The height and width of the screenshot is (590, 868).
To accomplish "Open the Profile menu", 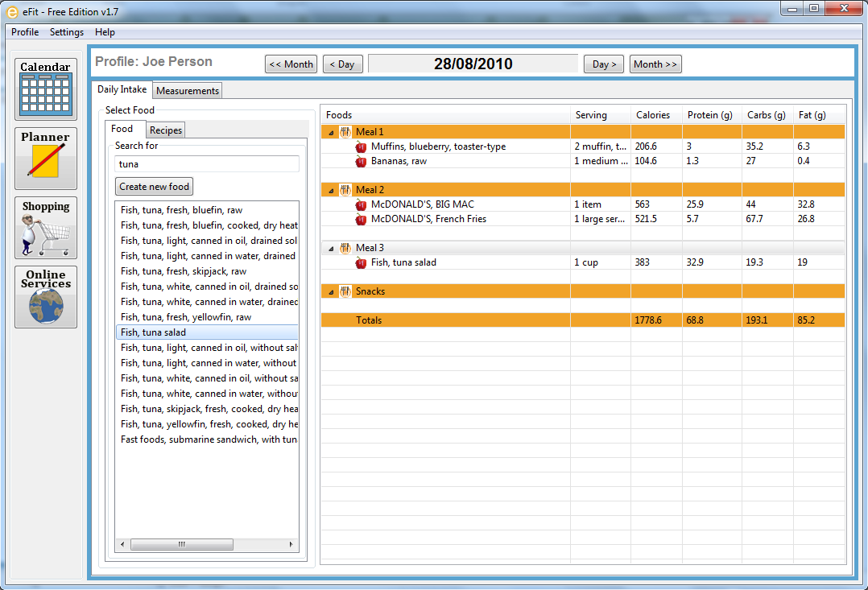I will (25, 32).
